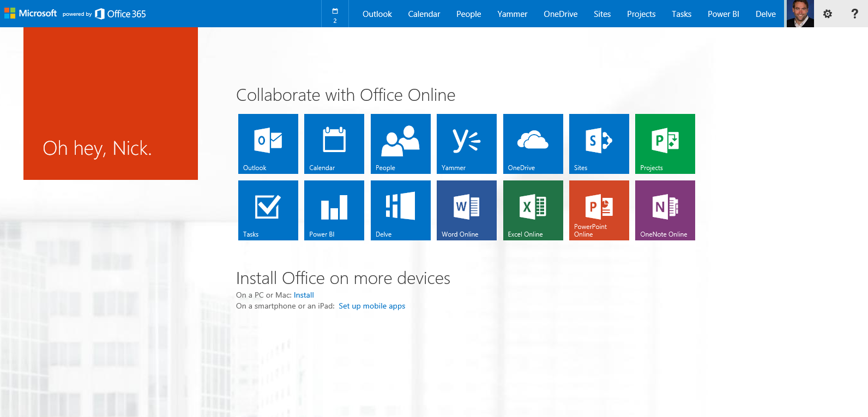Start Excel Online from its tile
The height and width of the screenshot is (417, 868).
533,210
